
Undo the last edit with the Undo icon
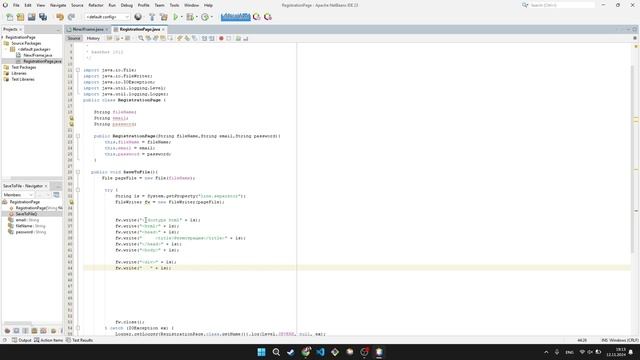point(60,17)
